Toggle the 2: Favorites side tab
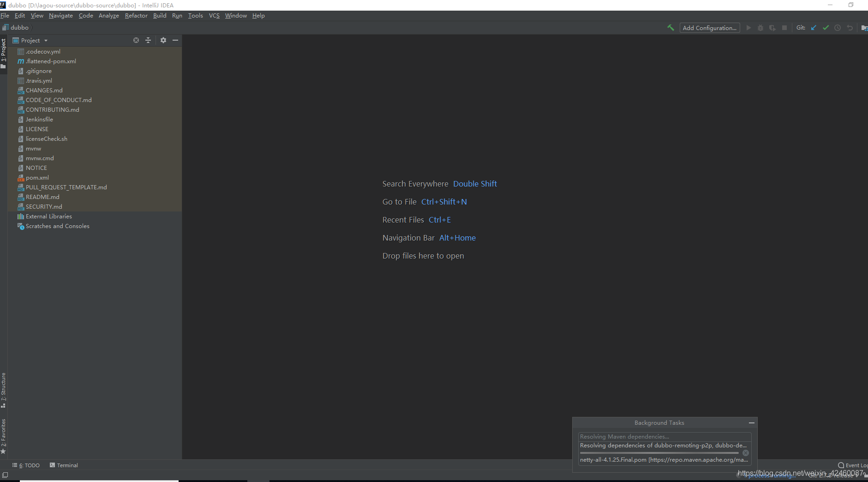Viewport: 868px width, 482px height. 4,436
